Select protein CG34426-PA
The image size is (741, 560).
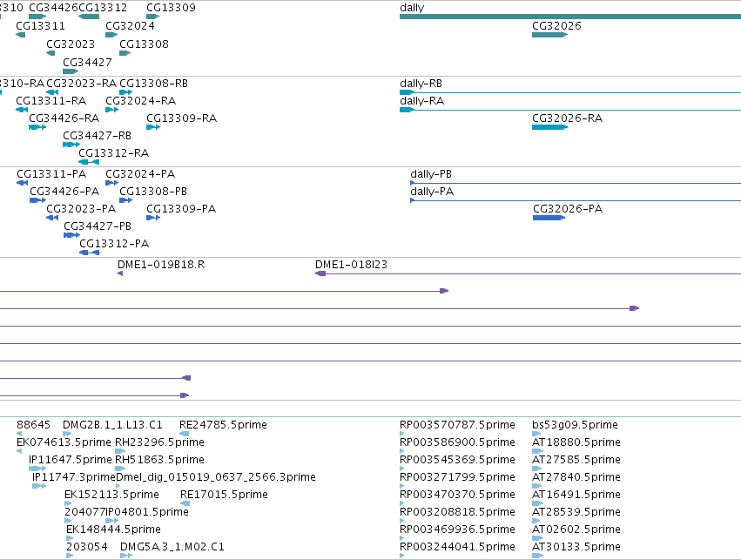point(37,200)
